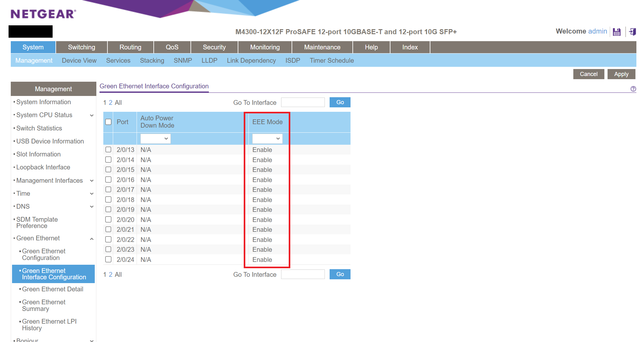Expand the DNS submenu arrow
The height and width of the screenshot is (342, 644).
pyautogui.click(x=92, y=206)
